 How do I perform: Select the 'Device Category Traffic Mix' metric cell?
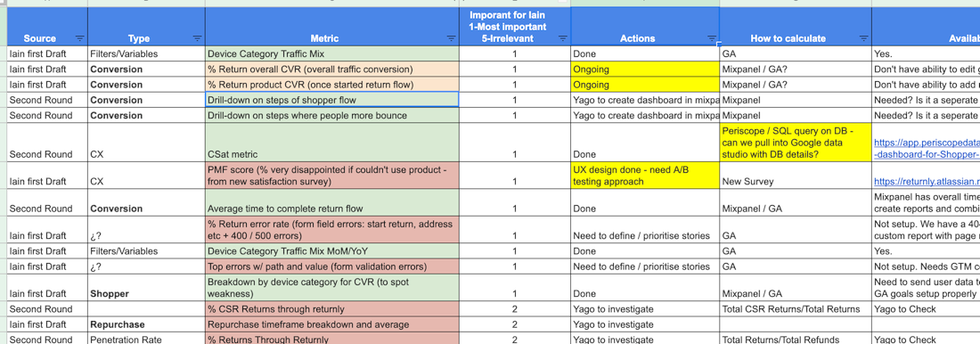[332, 53]
